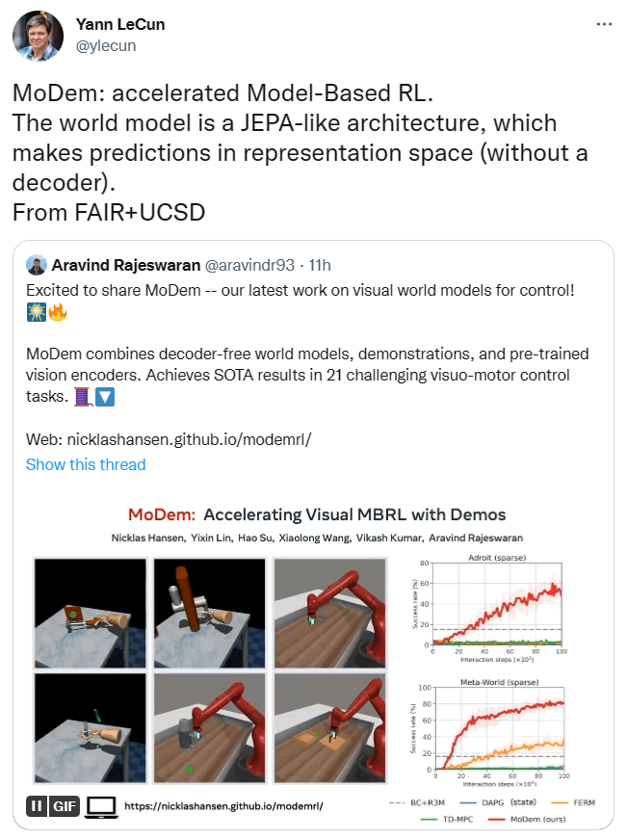628x840 pixels.
Task: Open the tweet's more options menu
Action: (x=603, y=22)
